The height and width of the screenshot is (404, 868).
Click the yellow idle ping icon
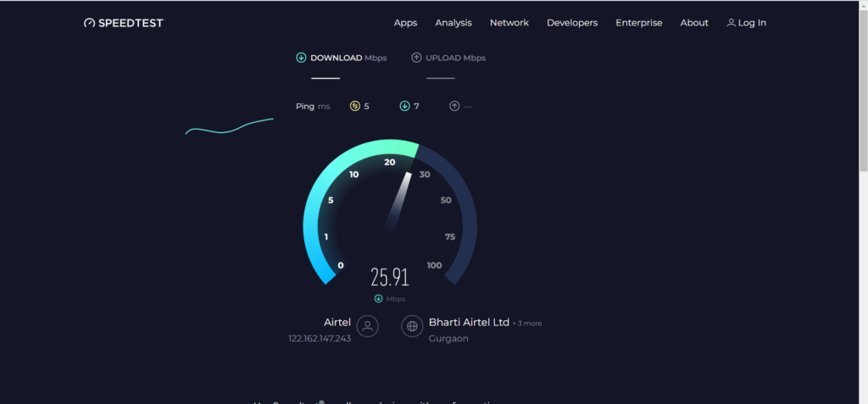[355, 106]
